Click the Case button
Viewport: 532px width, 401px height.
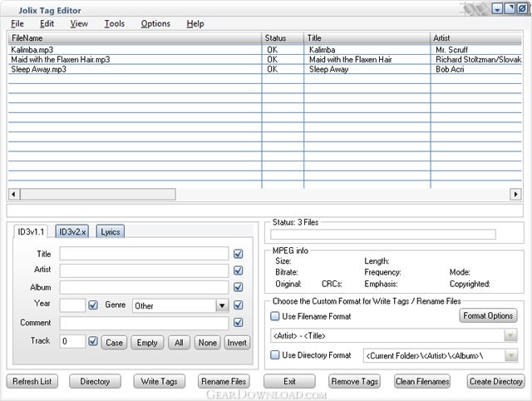click(x=114, y=343)
